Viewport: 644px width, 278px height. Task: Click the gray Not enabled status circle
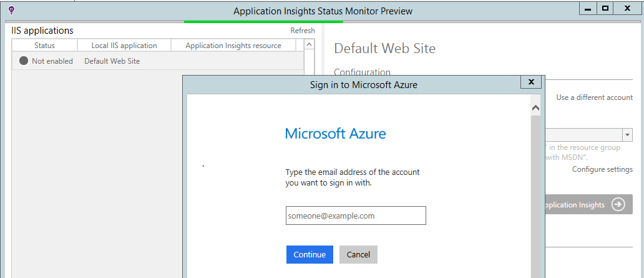click(24, 61)
